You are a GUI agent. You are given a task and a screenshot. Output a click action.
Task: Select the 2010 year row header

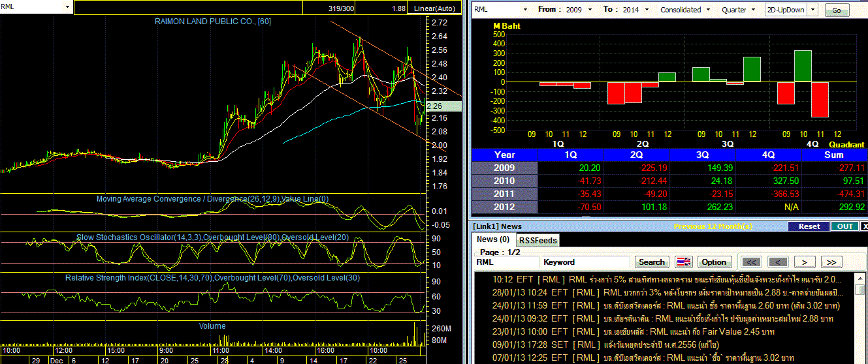pos(505,181)
